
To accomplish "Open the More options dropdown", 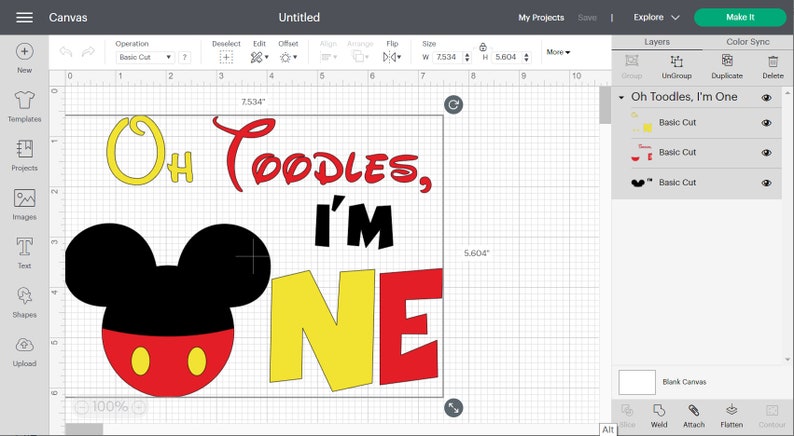I will point(558,52).
